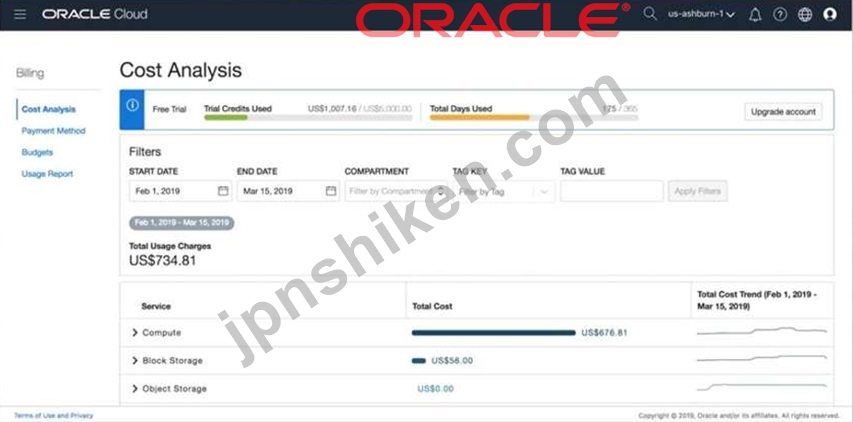Open the Budgets section
The width and height of the screenshot is (853, 422).
[x=38, y=152]
